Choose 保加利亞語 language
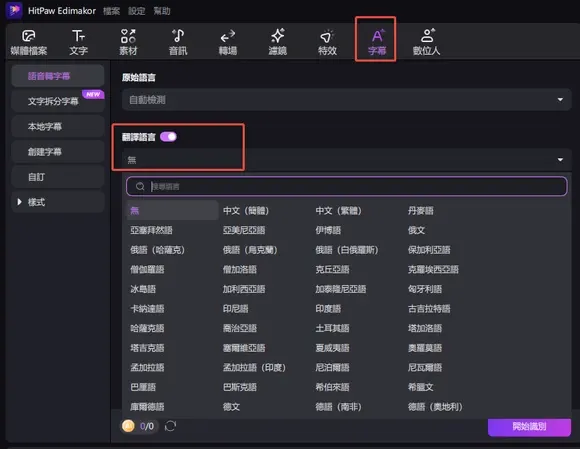This screenshot has height=449, width=580. [x=429, y=250]
